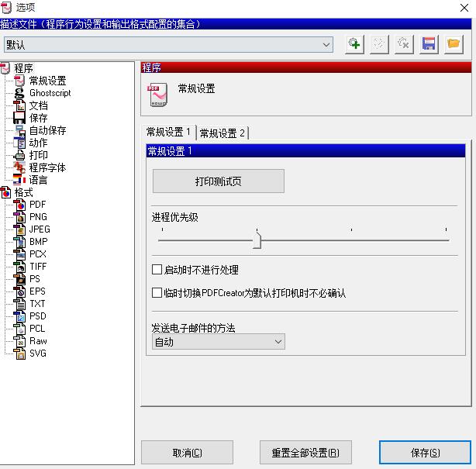
Task: Click the 保存(S) button
Action: 425,453
